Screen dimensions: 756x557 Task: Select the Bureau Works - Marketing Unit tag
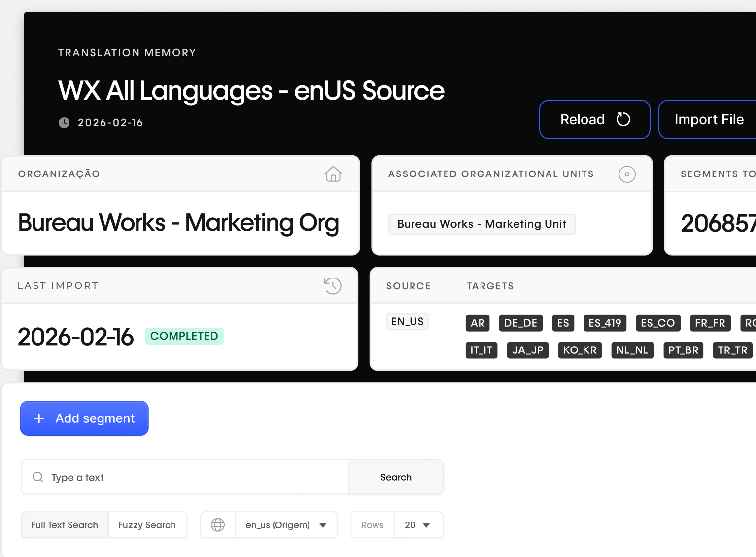pos(481,224)
